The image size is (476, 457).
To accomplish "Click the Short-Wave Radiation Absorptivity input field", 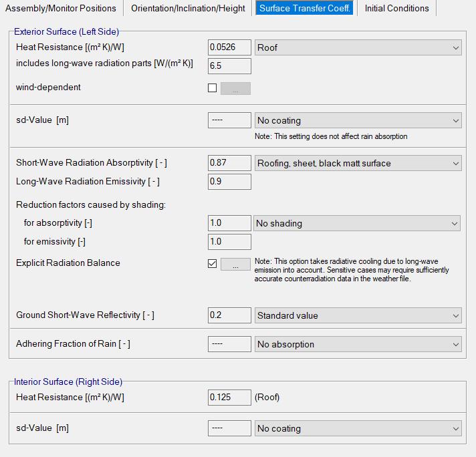I will [229, 163].
